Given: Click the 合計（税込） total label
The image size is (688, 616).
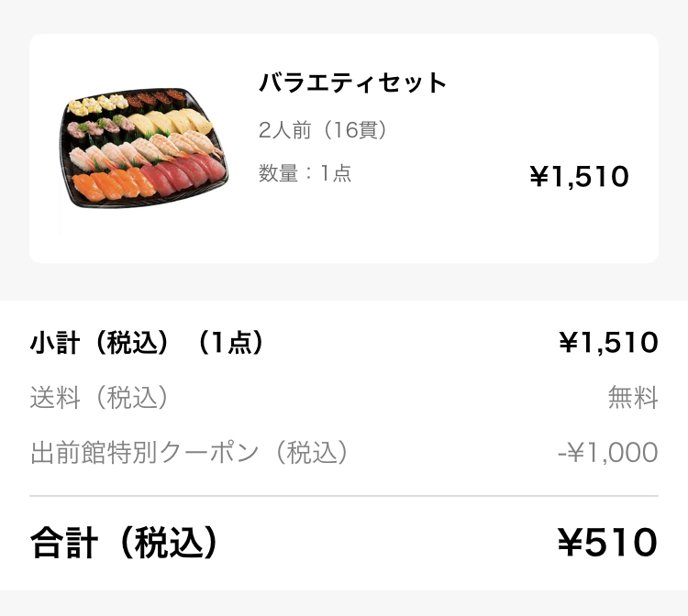Looking at the screenshot, I should (125, 543).
